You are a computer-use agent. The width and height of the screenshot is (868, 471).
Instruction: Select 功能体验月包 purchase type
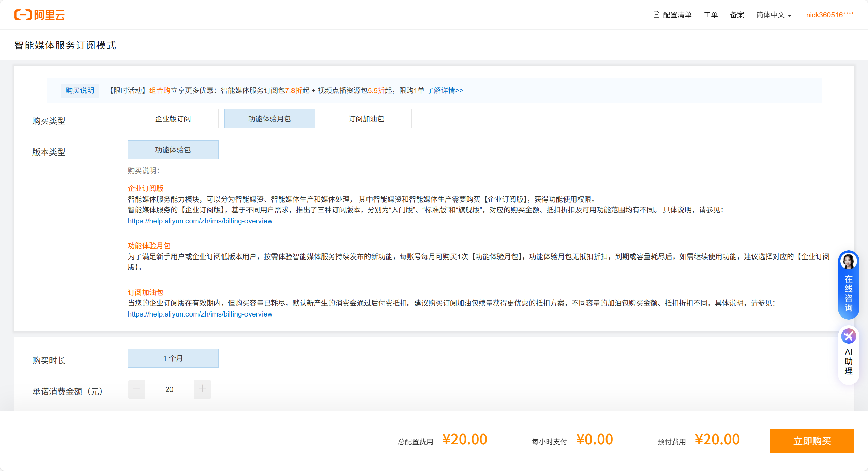(270, 119)
